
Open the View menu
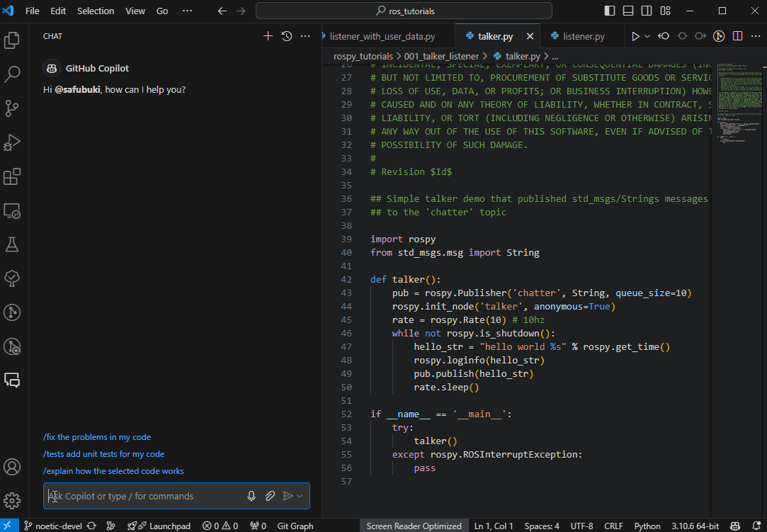[x=135, y=11]
